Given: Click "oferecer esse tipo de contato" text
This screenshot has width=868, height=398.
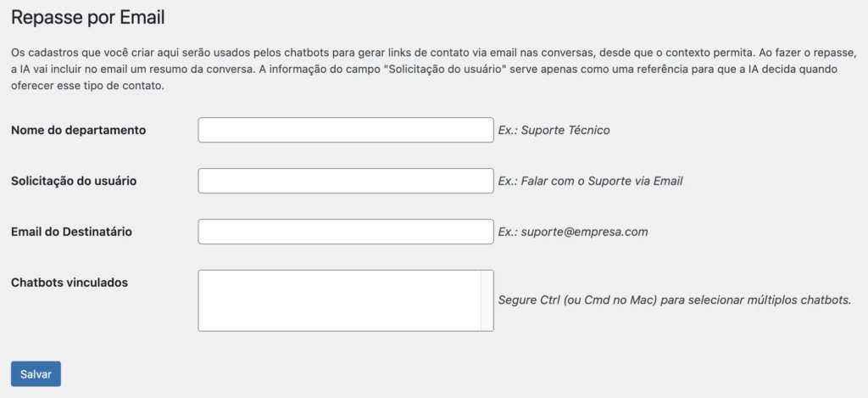Looking at the screenshot, I should (x=86, y=87).
